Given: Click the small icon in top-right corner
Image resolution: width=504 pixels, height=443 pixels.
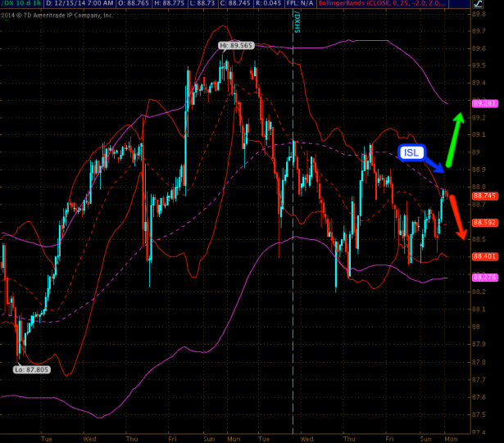Looking at the screenshot, I should point(497,5).
